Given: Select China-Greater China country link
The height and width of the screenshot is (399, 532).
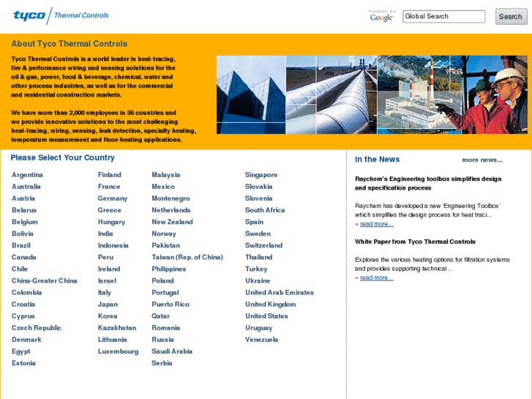Looking at the screenshot, I should point(45,281).
